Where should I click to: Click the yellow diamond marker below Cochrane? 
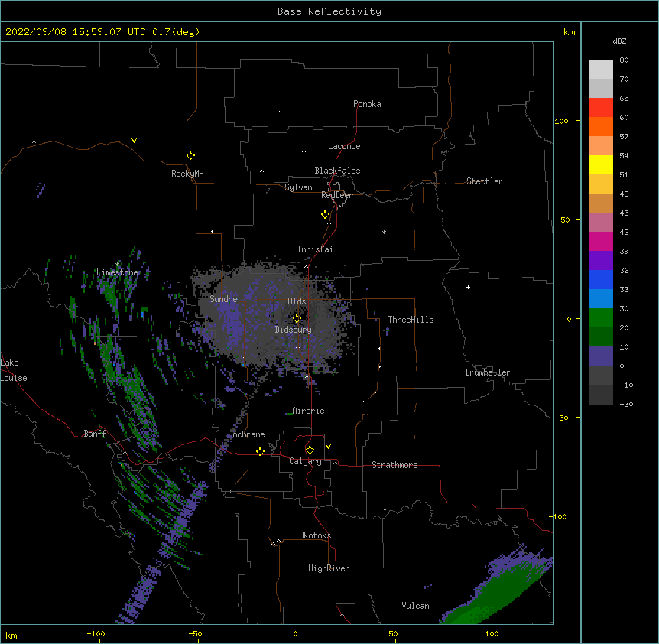point(260,451)
